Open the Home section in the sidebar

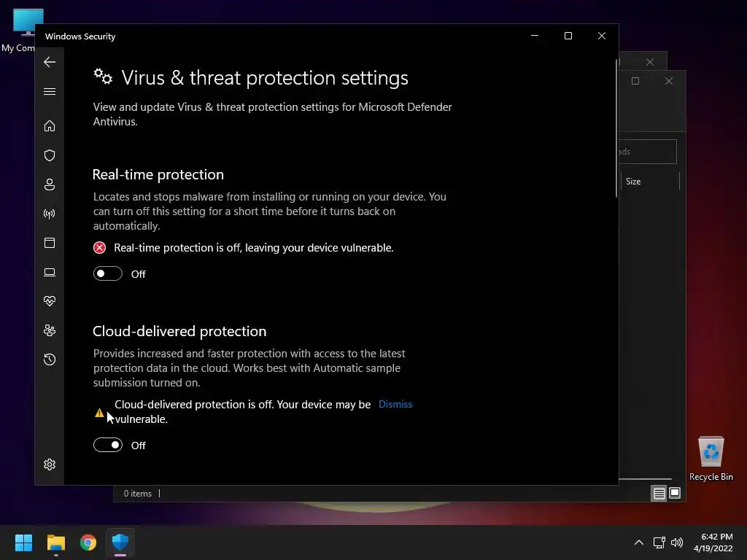pyautogui.click(x=50, y=125)
